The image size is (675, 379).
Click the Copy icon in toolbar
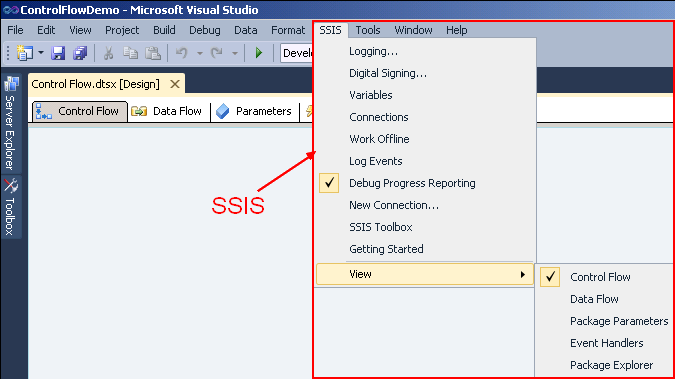[130, 53]
